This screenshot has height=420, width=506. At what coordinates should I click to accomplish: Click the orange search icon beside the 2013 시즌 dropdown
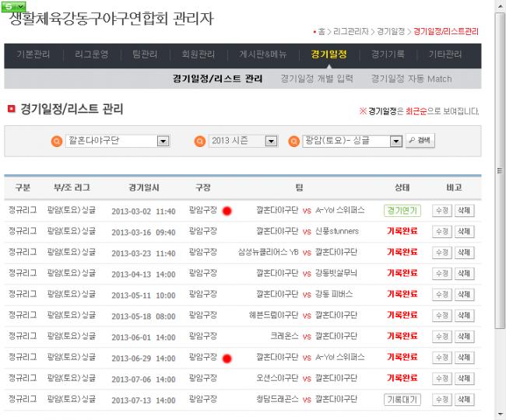tap(200, 142)
